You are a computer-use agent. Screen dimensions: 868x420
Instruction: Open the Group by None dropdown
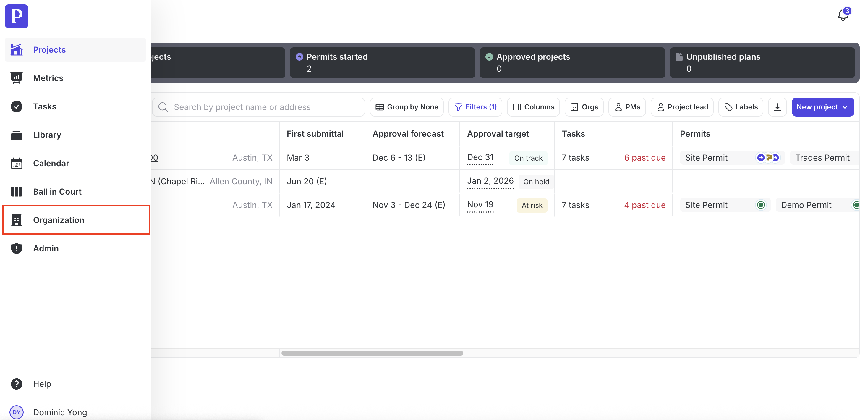point(407,107)
